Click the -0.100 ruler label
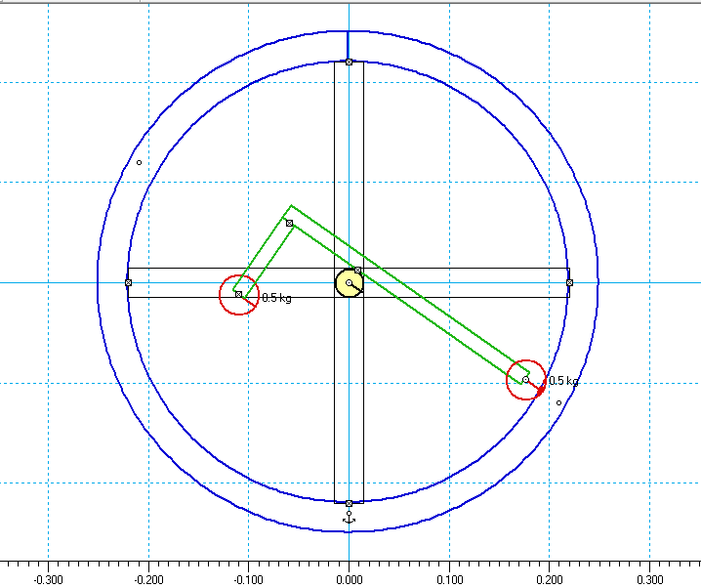The image size is (701, 588). coord(249,580)
